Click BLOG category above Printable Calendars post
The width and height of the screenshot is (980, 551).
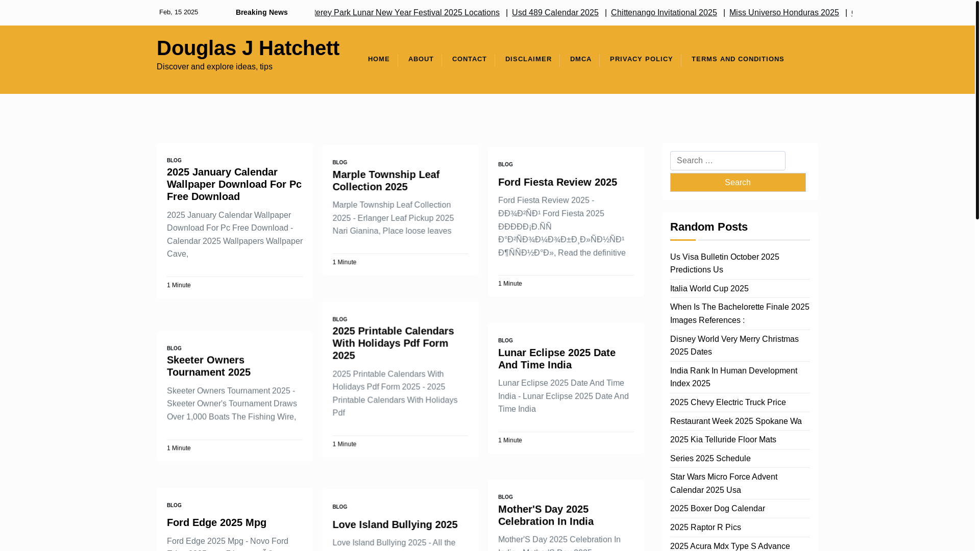tap(339, 319)
